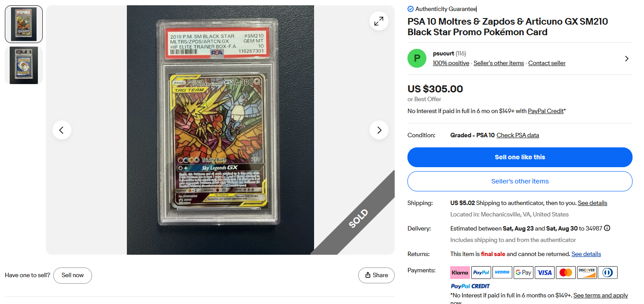Expand seller details chevron arrow
Viewport: 644px width, 304px height.
click(x=626, y=59)
